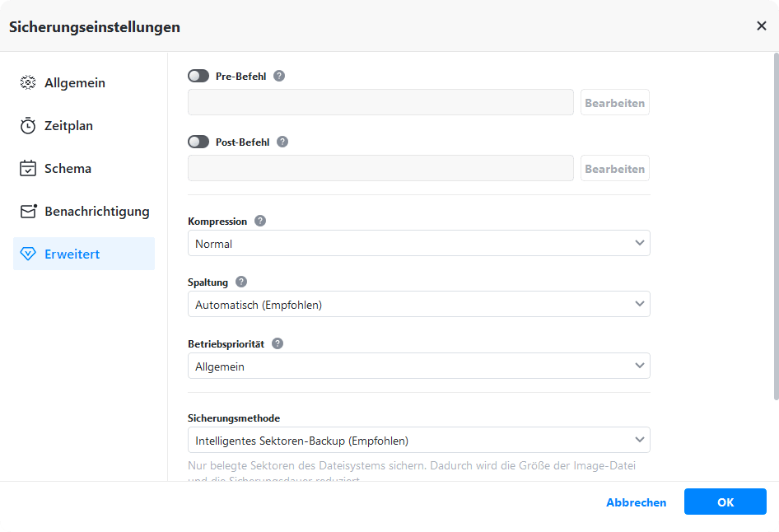
Task: Click the help icon next to Post-Befehl
Action: (282, 142)
